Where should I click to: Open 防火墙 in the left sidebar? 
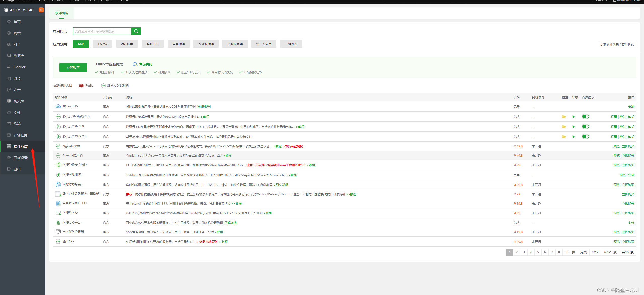pos(19,101)
